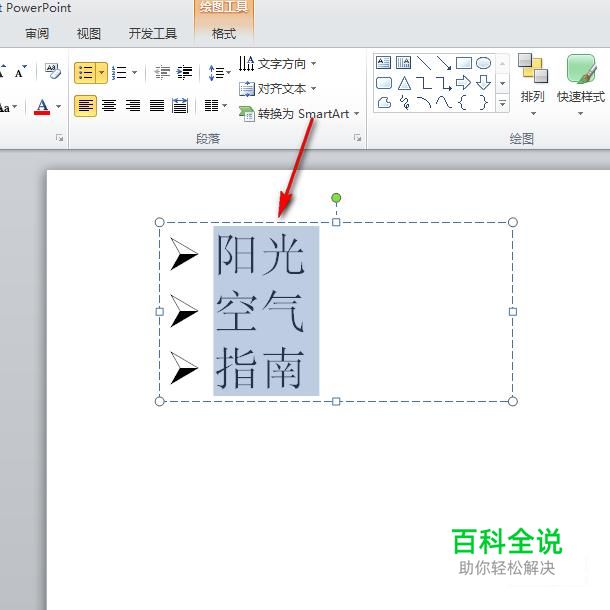Select the isosceles triangle shape
610x610 pixels.
click(x=404, y=82)
